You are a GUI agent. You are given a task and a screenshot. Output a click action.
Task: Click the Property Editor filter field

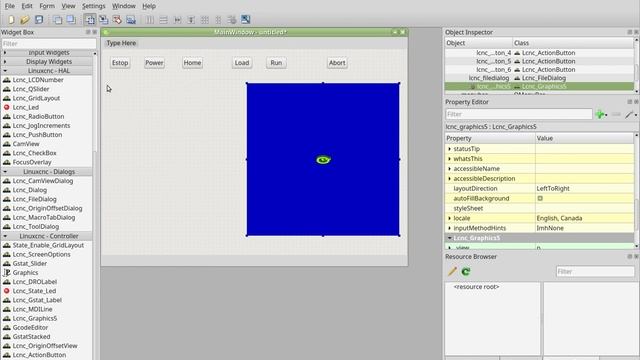518,114
